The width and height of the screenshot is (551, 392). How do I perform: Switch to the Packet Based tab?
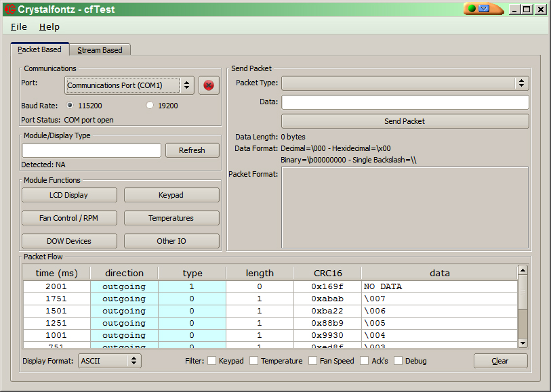pos(39,49)
